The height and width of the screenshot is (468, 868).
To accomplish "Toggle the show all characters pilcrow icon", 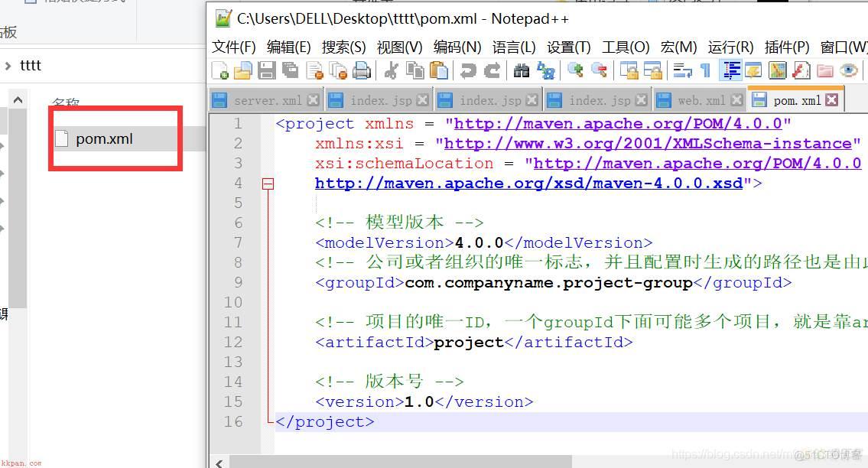I will 705,70.
